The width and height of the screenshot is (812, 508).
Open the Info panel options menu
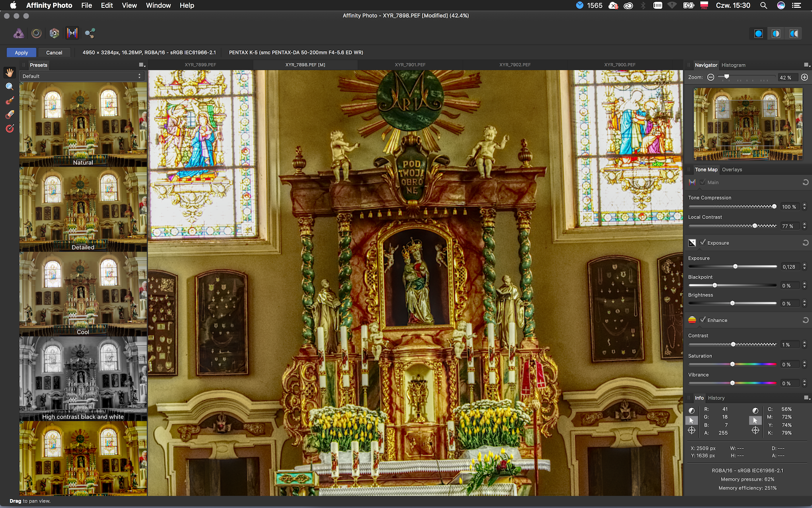pos(806,398)
